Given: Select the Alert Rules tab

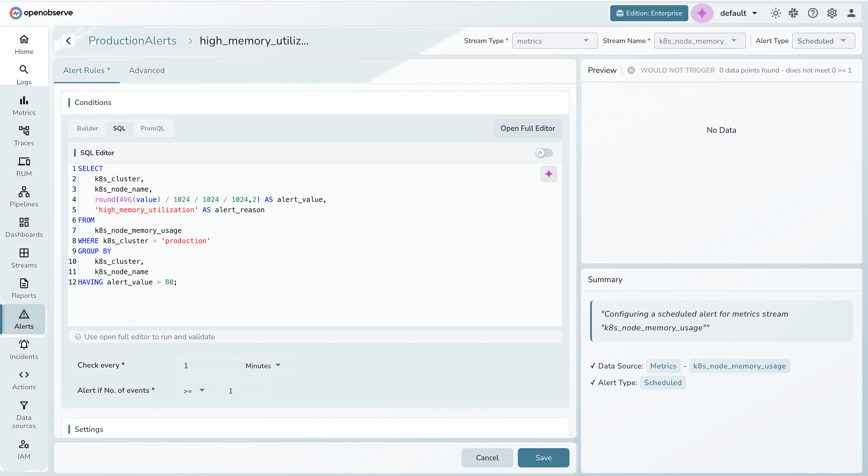Looking at the screenshot, I should [x=87, y=70].
